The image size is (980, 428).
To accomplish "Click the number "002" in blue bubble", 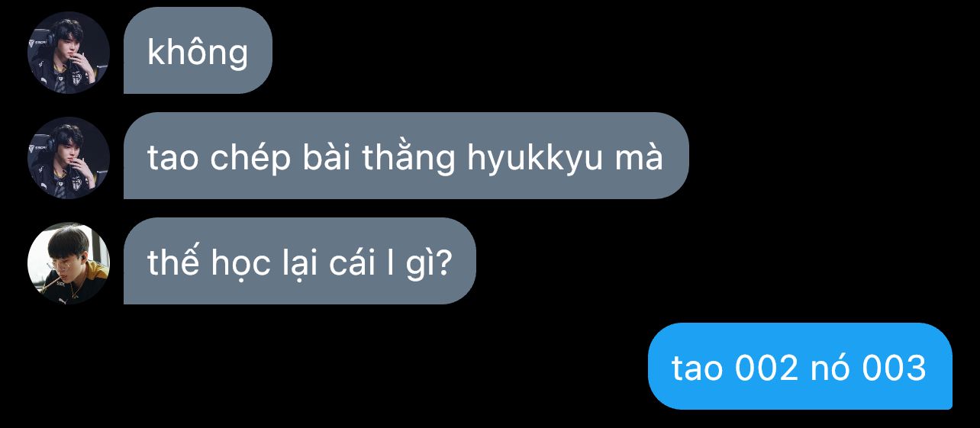I will [x=766, y=368].
